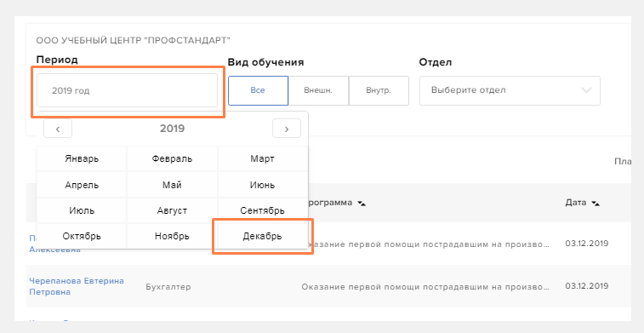Choose Сентябрь in the month grid

[x=262, y=210]
